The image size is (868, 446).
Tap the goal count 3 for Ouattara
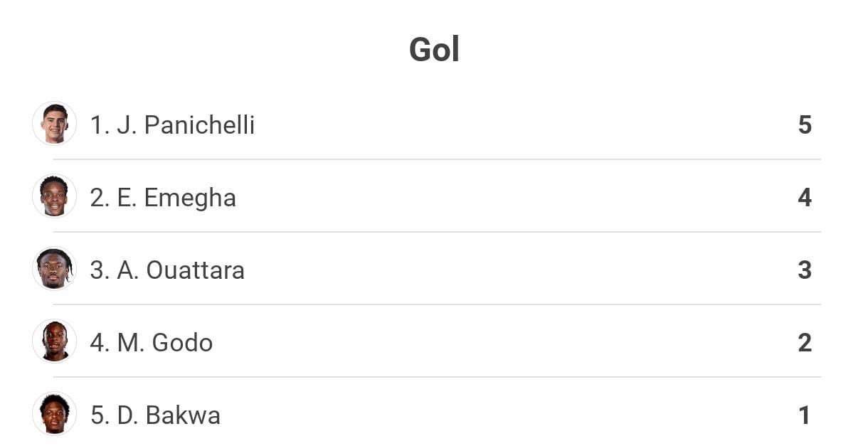tap(805, 270)
